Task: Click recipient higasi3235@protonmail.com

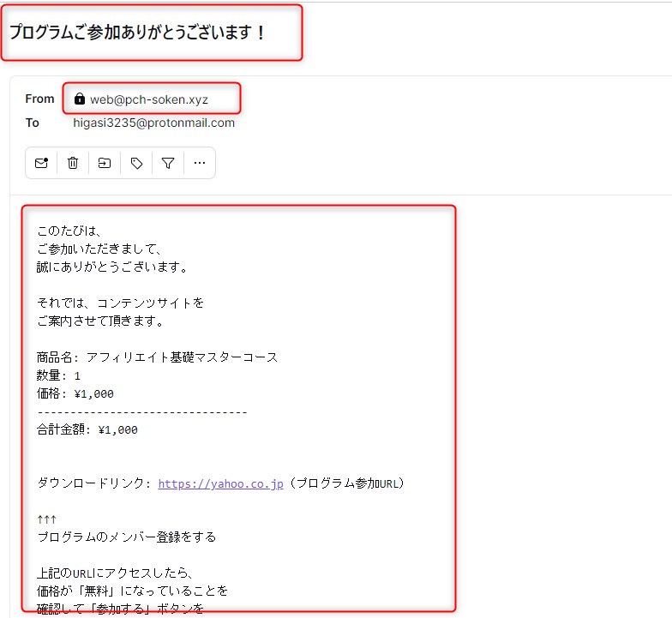Action: pyautogui.click(x=153, y=123)
